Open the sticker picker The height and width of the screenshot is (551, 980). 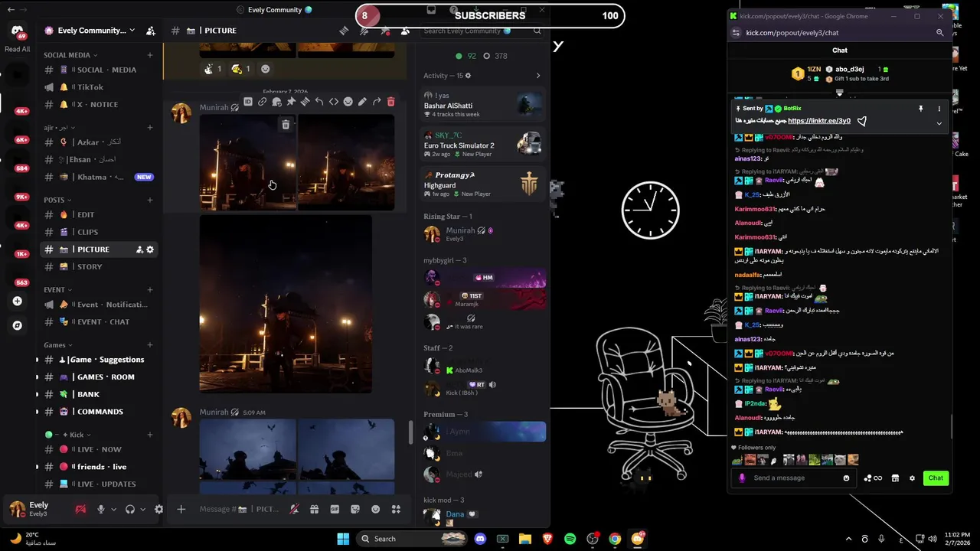pyautogui.click(x=355, y=509)
